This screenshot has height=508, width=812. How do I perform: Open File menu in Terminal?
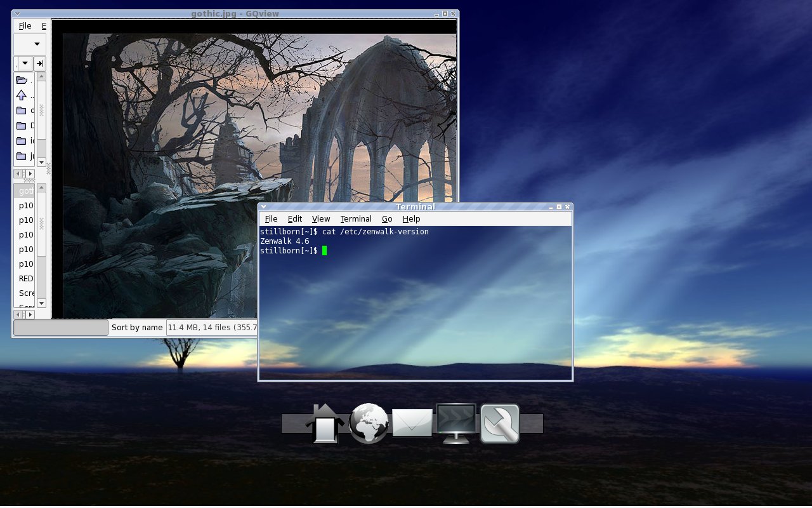[272, 219]
